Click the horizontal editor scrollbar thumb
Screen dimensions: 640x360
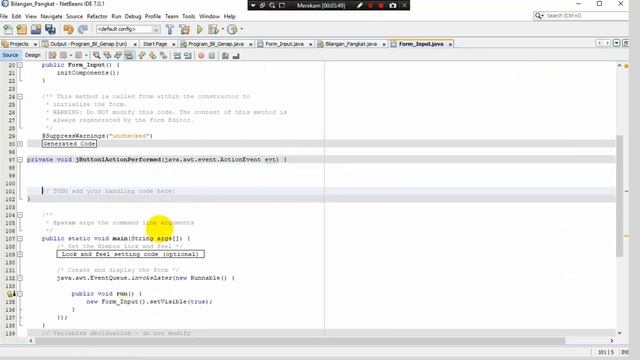click(x=300, y=340)
